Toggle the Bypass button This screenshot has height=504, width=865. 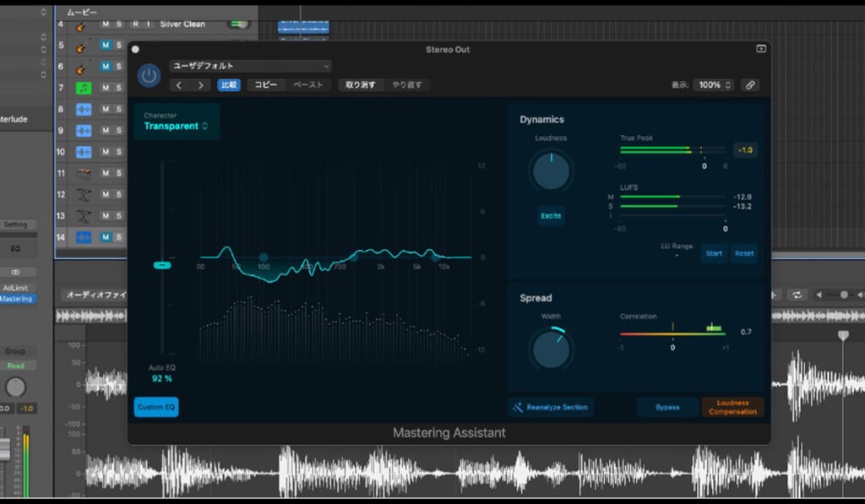click(x=667, y=407)
